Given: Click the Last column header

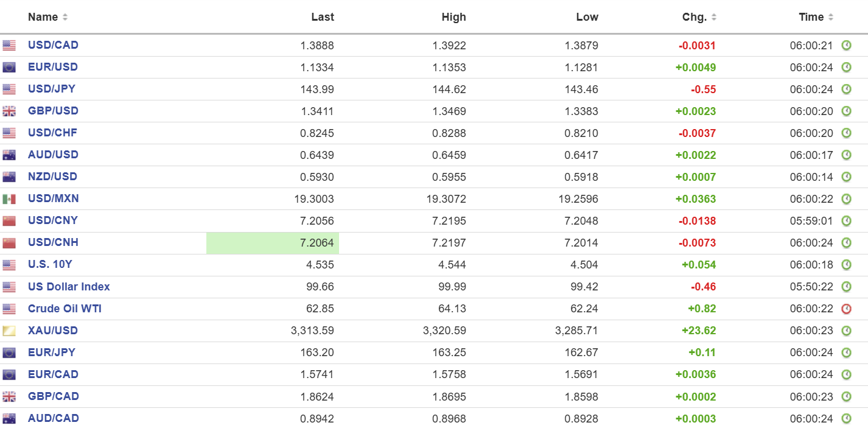Looking at the screenshot, I should (x=322, y=17).
